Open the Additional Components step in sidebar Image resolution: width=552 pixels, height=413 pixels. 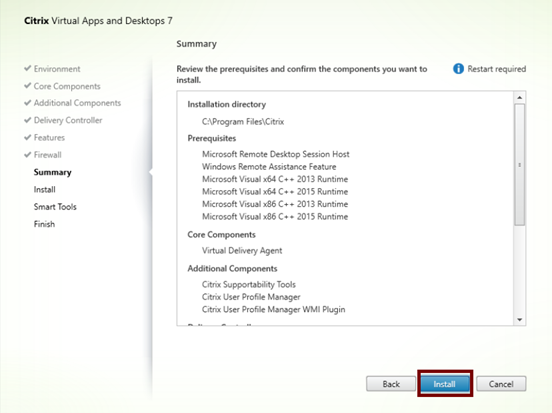click(77, 103)
